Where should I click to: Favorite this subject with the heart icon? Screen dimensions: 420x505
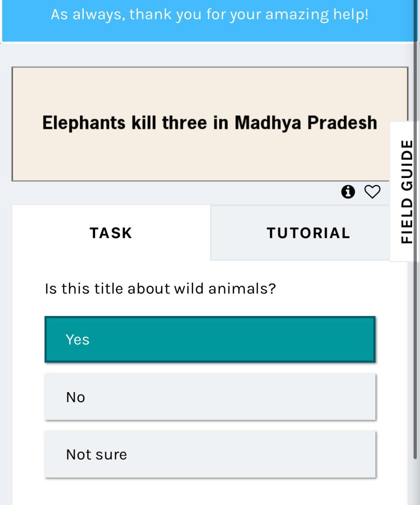[x=372, y=192]
